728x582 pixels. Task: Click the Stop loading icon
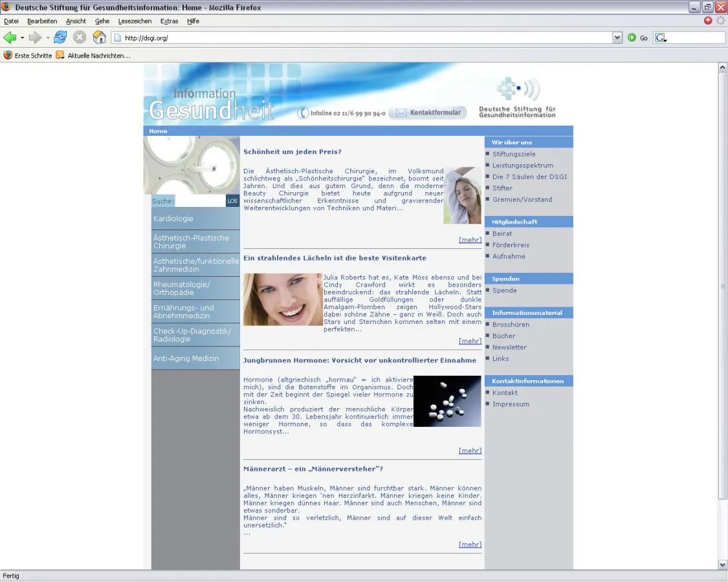(79, 38)
